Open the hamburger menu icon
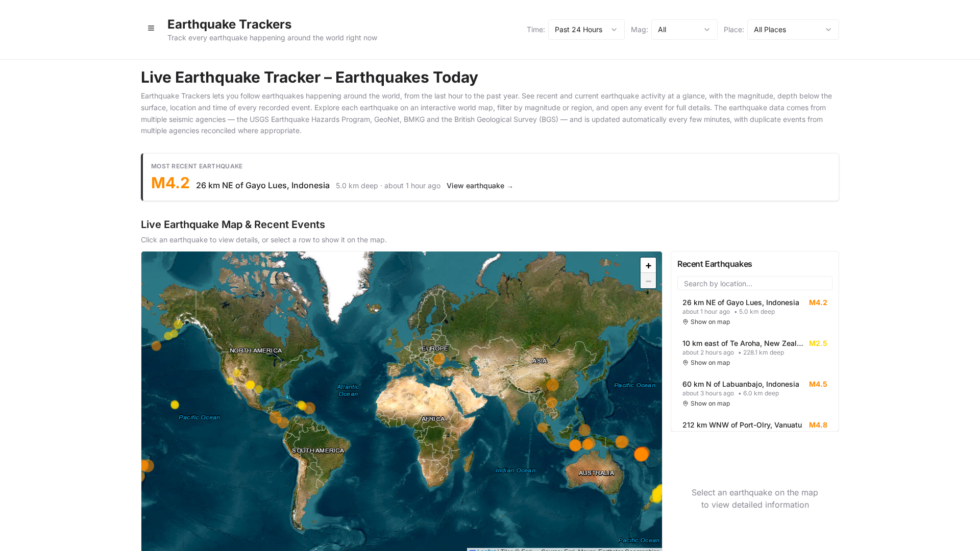This screenshot has height=551, width=980. [x=151, y=28]
